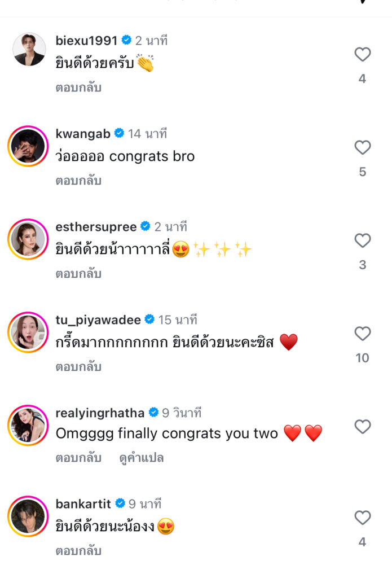
Task: Open realyingrhatha's avatar story
Action: 28,425
